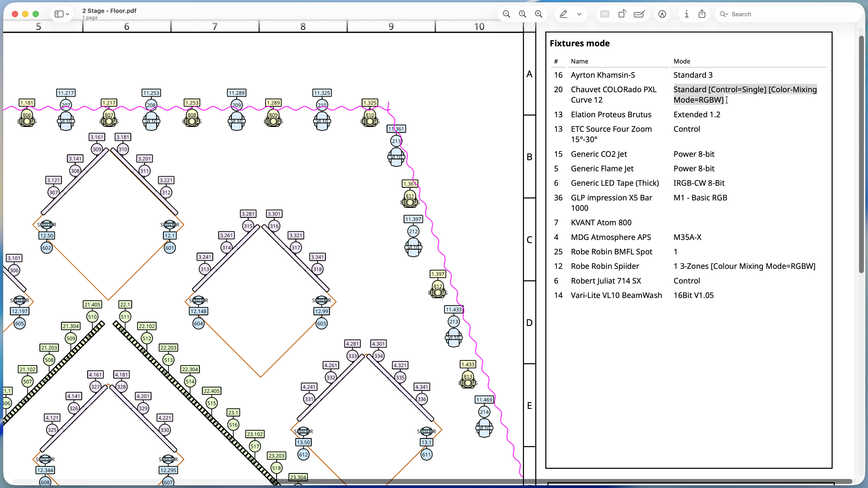Click the Fixtures mode heading

[580, 43]
